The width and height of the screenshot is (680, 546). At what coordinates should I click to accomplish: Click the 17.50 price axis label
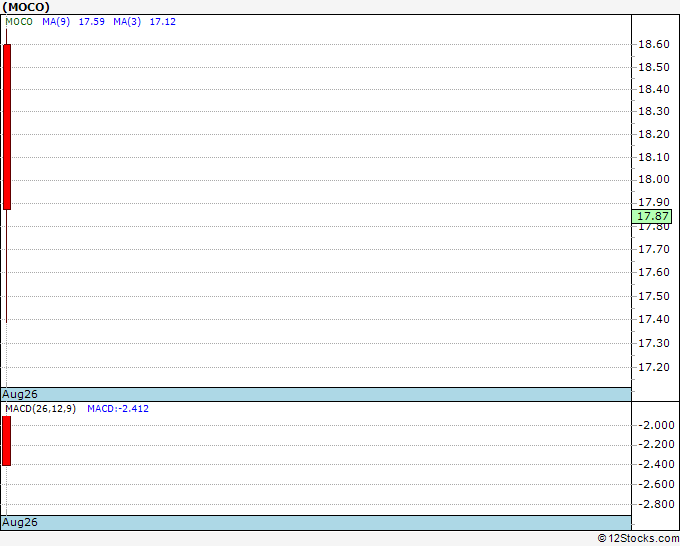point(654,296)
